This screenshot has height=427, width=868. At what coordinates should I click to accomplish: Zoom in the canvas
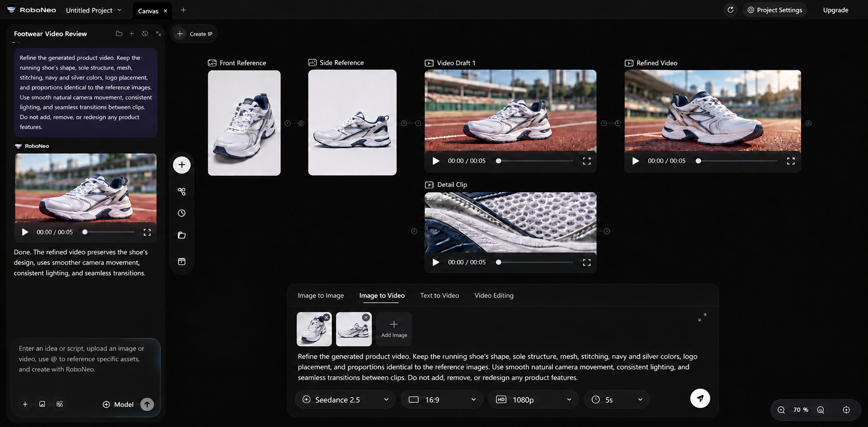(820, 410)
